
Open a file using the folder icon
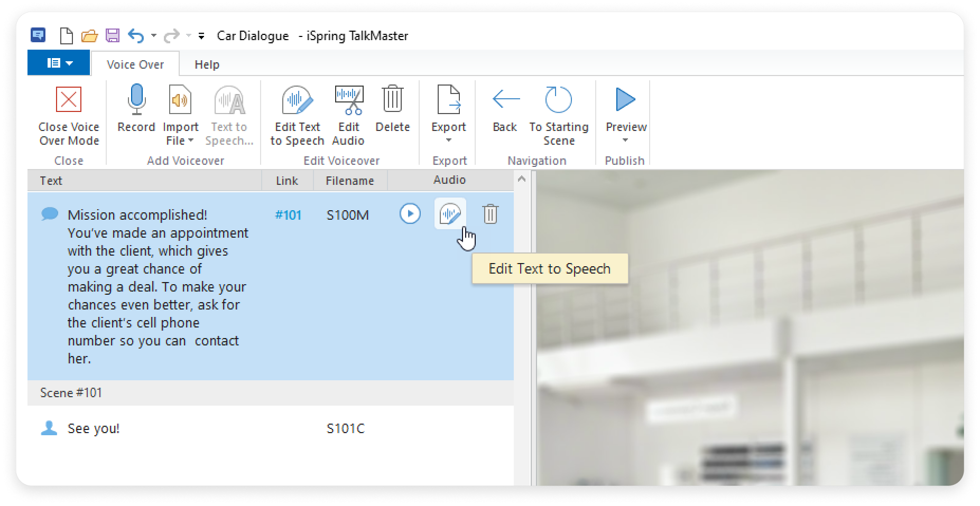[89, 36]
